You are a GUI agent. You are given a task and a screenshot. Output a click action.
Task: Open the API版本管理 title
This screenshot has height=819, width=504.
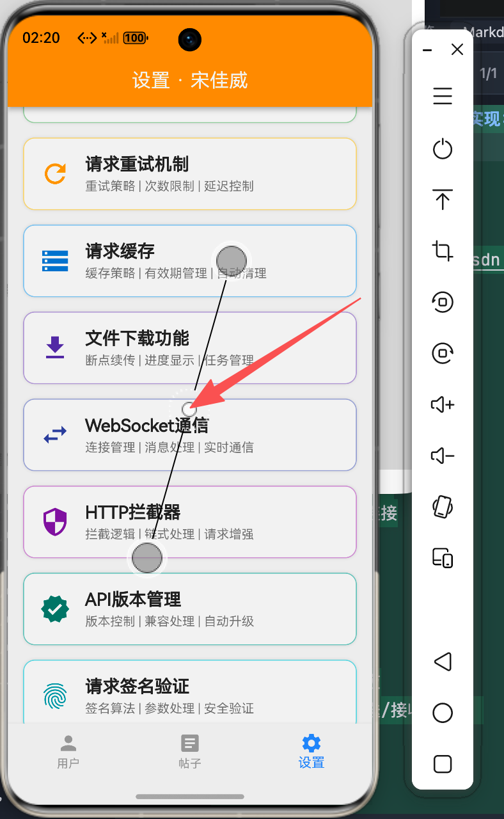133,600
